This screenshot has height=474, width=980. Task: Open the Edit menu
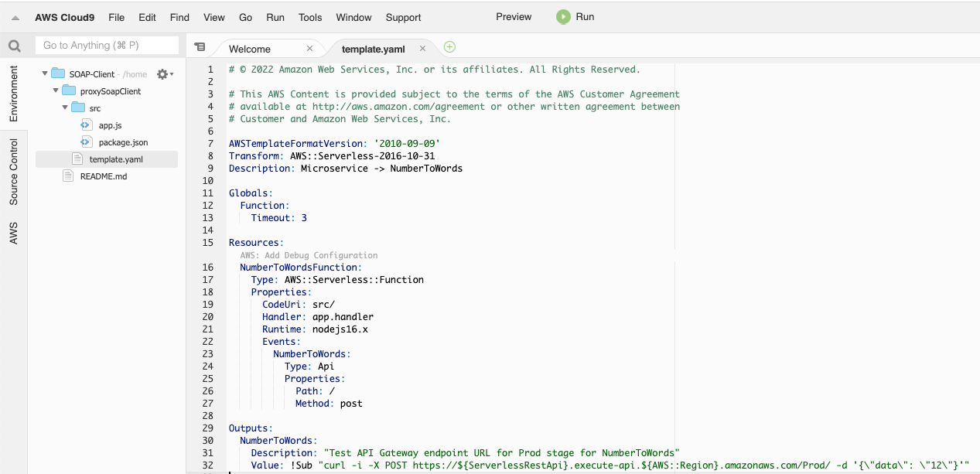pos(147,17)
